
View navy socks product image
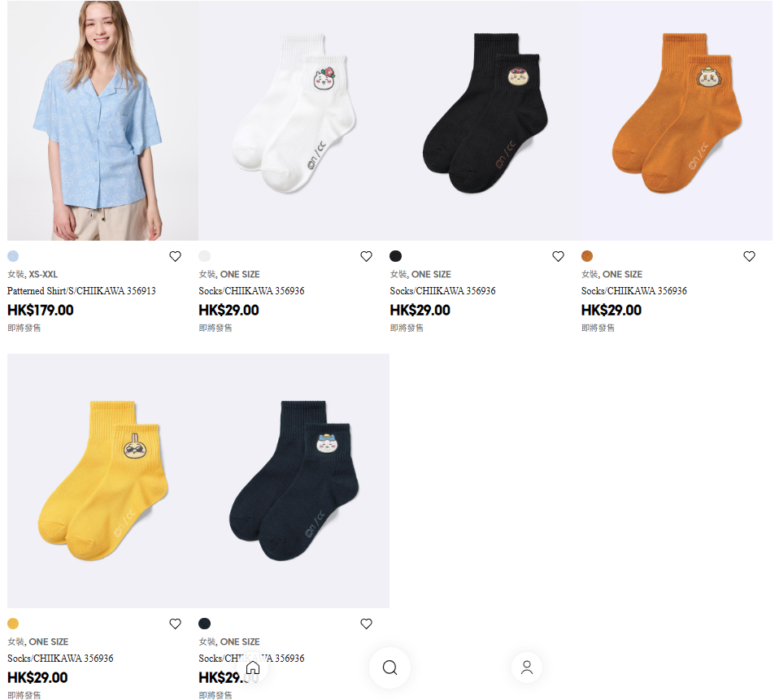(x=294, y=480)
